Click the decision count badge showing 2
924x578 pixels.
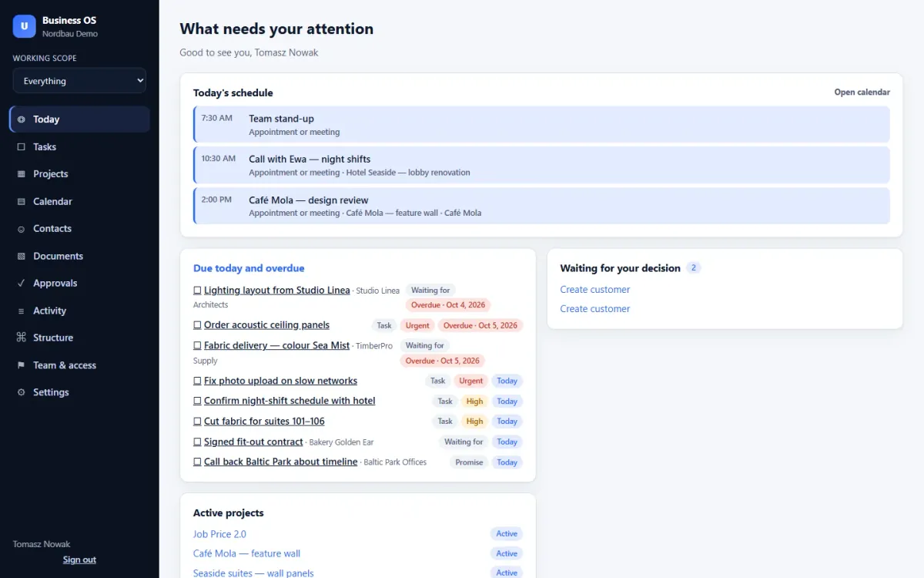click(694, 268)
